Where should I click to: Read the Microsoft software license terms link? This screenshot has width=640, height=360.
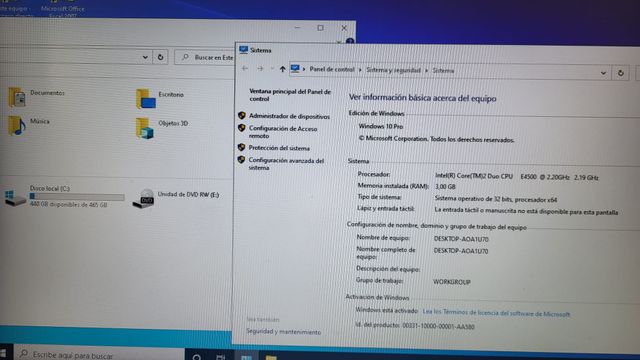pos(496,313)
